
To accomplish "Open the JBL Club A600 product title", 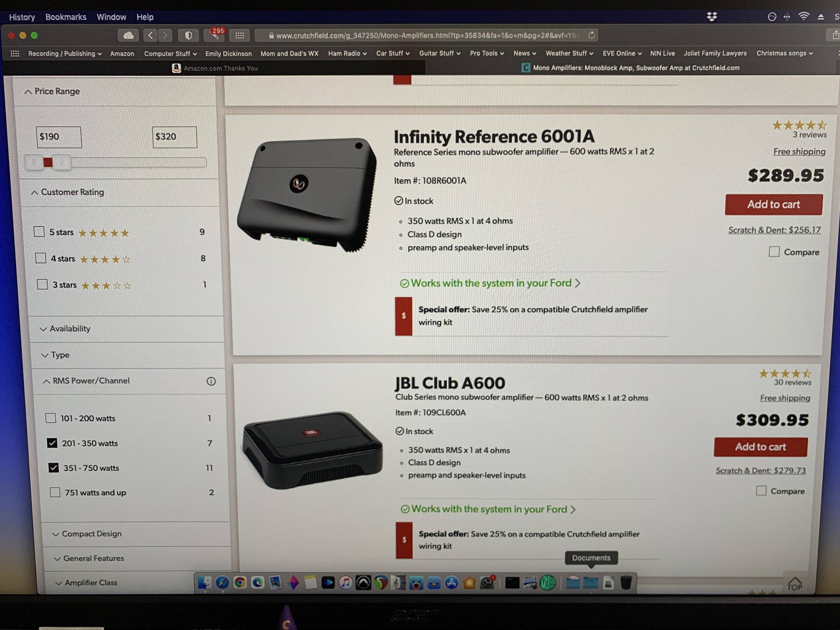I will click(450, 383).
